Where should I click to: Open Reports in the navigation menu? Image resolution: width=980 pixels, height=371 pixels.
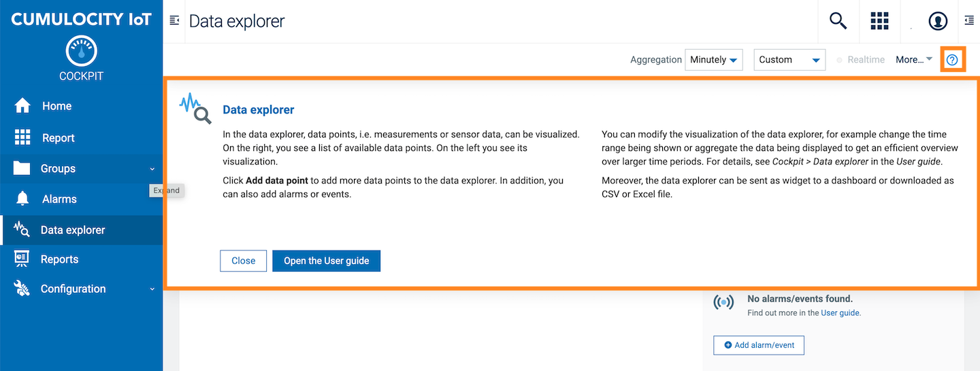pyautogui.click(x=59, y=259)
